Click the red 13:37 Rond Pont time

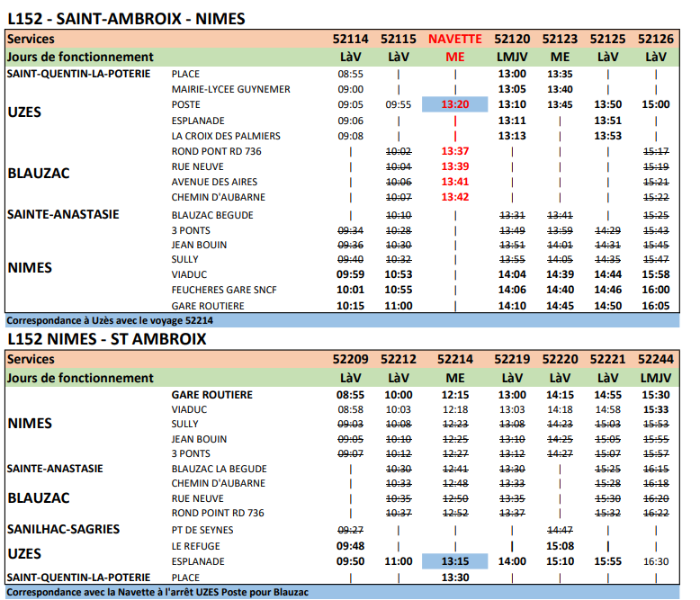click(455, 151)
